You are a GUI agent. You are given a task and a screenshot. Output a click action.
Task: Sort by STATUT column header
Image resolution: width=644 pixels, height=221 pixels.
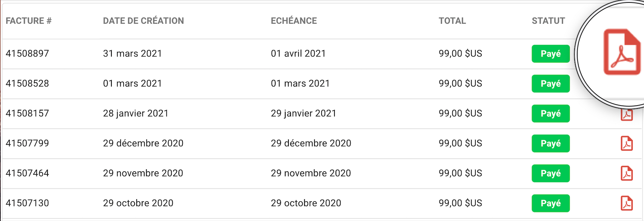548,21
